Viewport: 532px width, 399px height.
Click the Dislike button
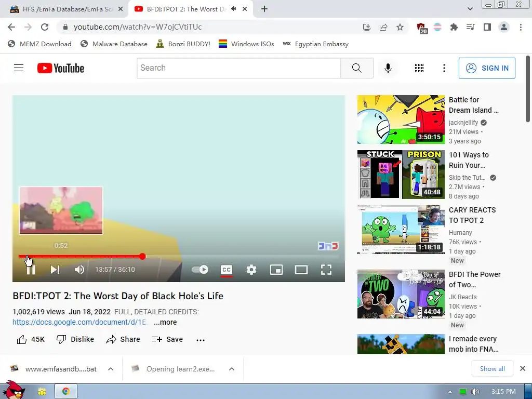[x=75, y=339]
